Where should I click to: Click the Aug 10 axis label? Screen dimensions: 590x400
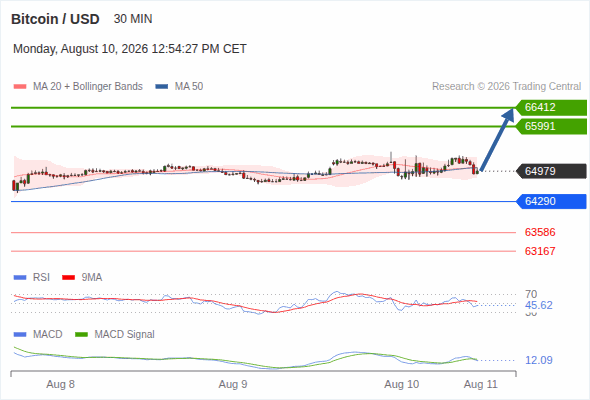pos(401,385)
